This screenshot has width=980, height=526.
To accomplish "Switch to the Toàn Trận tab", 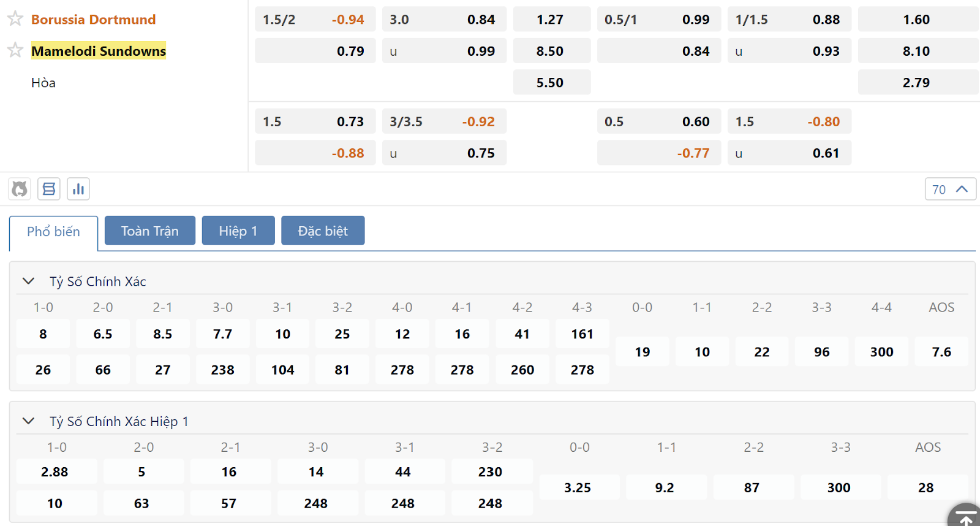I will (150, 231).
